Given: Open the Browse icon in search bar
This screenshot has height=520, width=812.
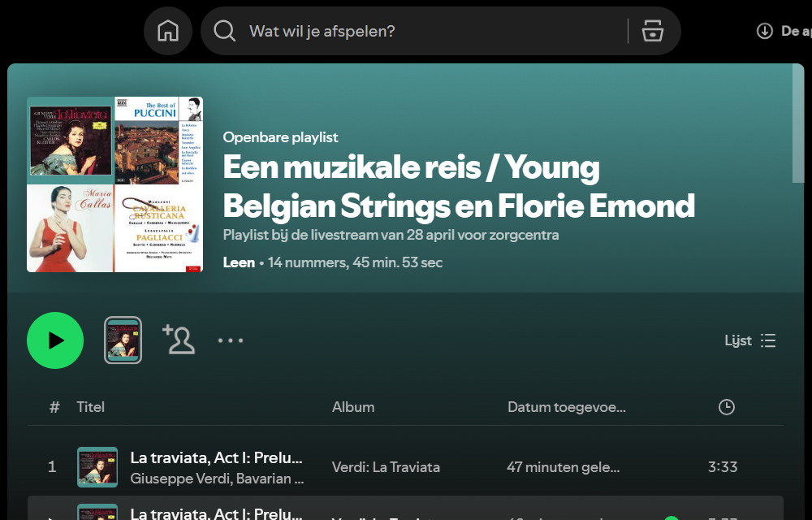Looking at the screenshot, I should pos(653,31).
